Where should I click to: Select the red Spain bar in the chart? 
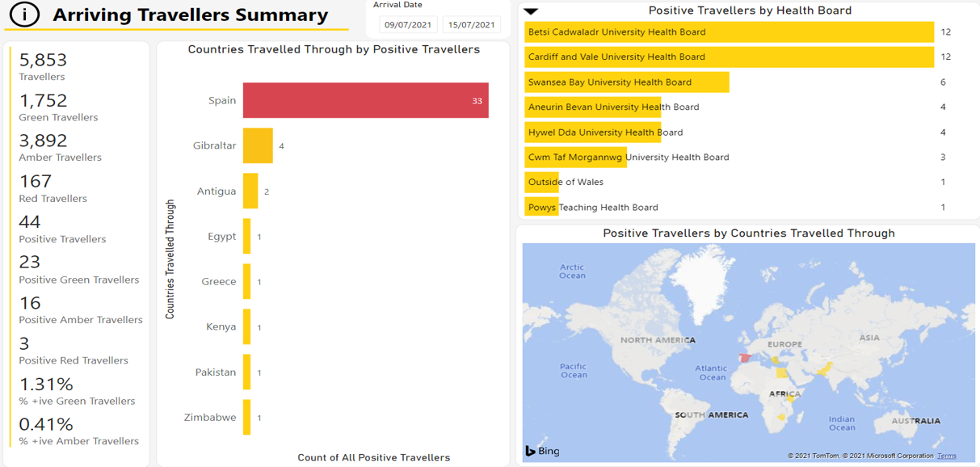(x=365, y=100)
